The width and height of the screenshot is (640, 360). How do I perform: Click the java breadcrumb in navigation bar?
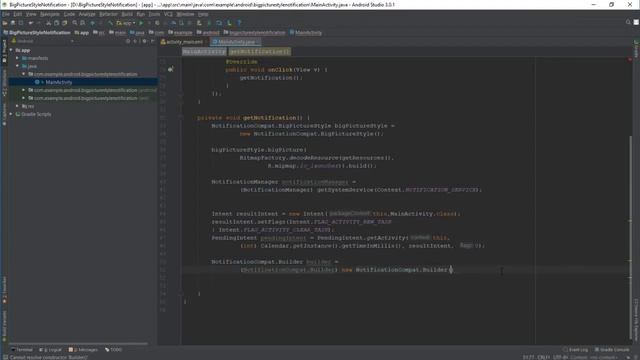(x=137, y=33)
